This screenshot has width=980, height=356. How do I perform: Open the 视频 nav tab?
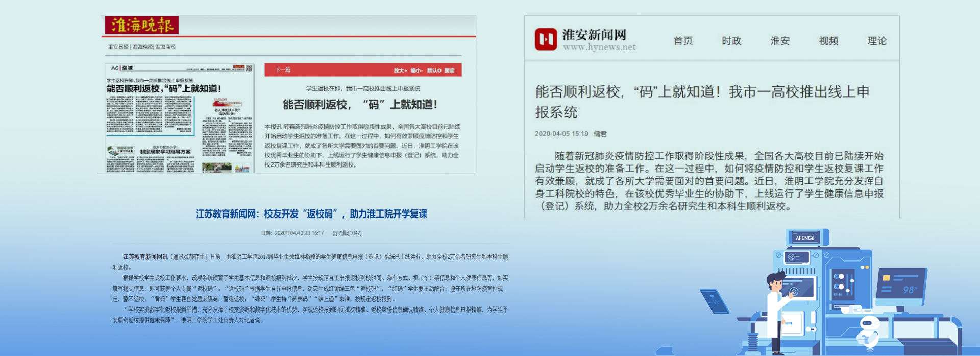(x=828, y=41)
